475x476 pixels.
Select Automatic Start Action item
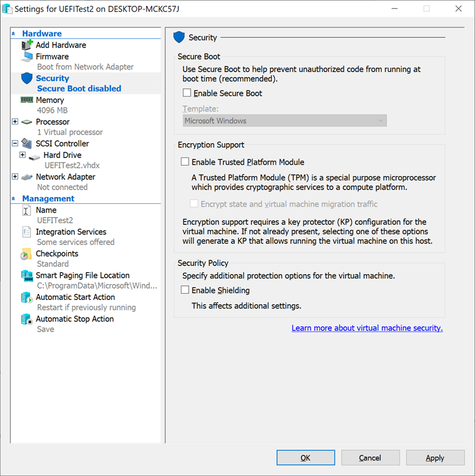click(75, 297)
